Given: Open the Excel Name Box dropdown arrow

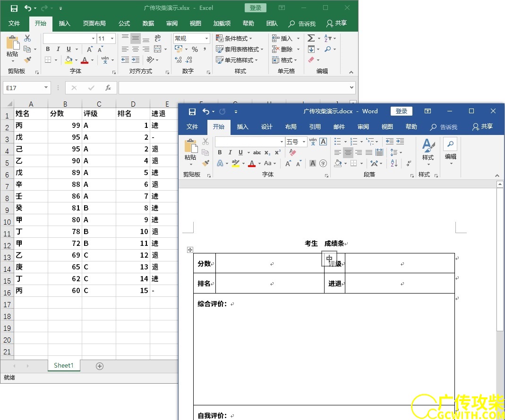Looking at the screenshot, I should tap(46, 88).
